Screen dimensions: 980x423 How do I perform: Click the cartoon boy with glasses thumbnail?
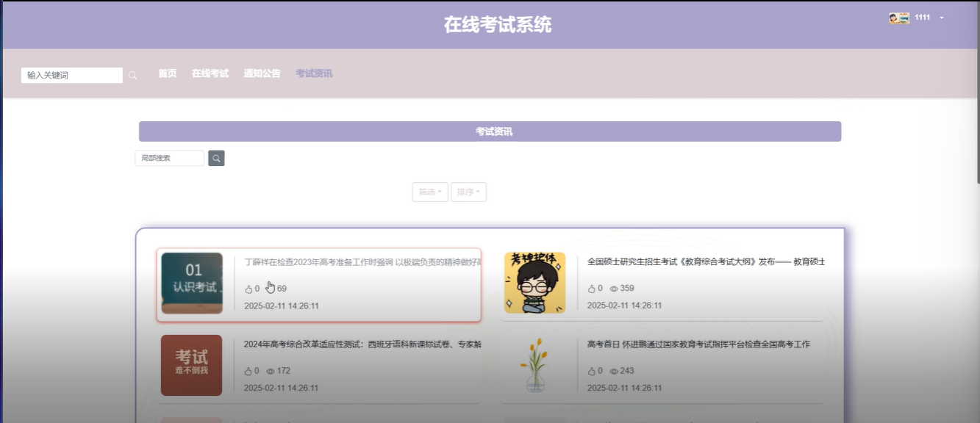(x=534, y=283)
